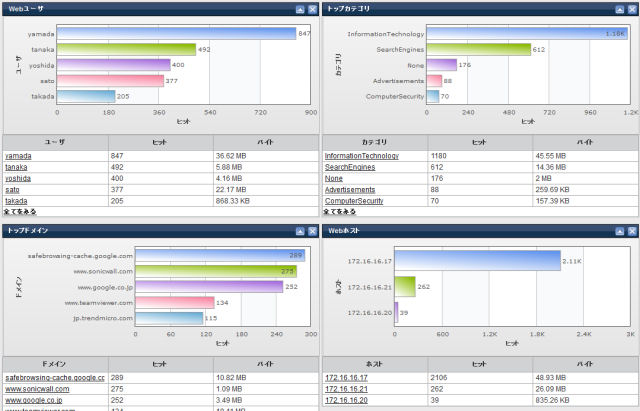
Task: Click the InformationTechnology bar in the category chart
Action: click(x=527, y=33)
